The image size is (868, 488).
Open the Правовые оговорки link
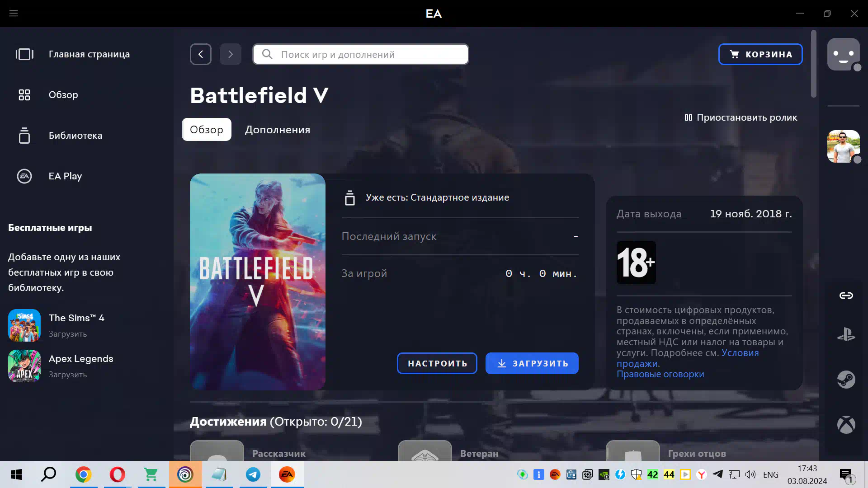pyautogui.click(x=660, y=374)
